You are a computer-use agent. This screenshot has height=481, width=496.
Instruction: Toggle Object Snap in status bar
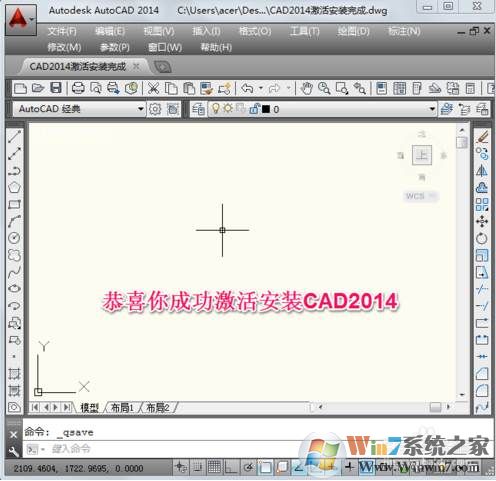266,467
